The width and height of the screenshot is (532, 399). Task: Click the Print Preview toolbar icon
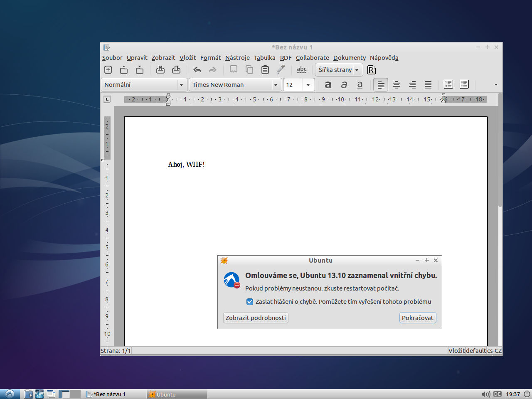pyautogui.click(x=176, y=70)
